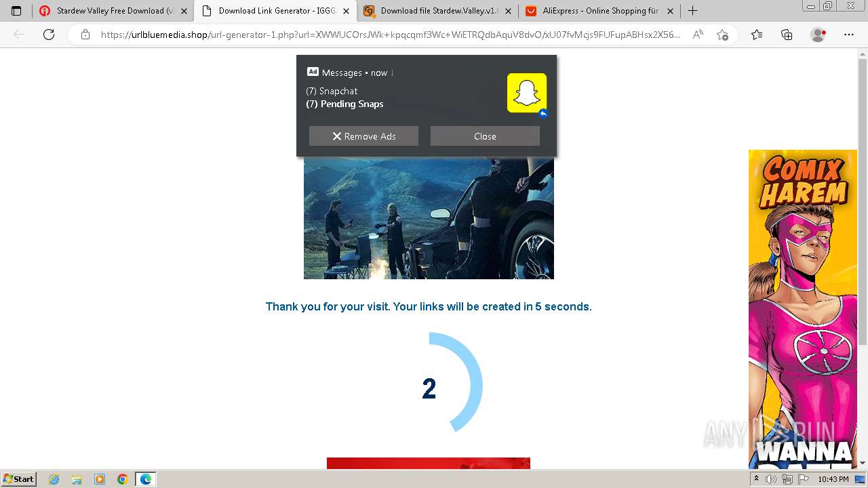Click the scrollbar down arrow

tap(863, 463)
